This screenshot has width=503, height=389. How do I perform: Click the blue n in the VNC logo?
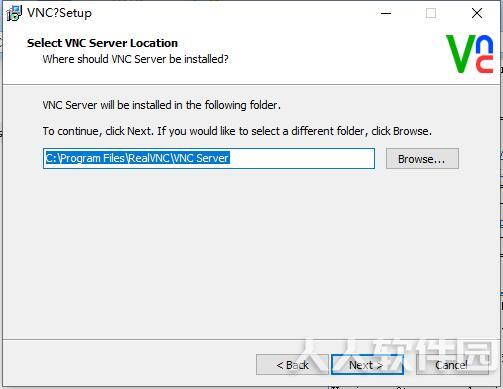tap(484, 45)
